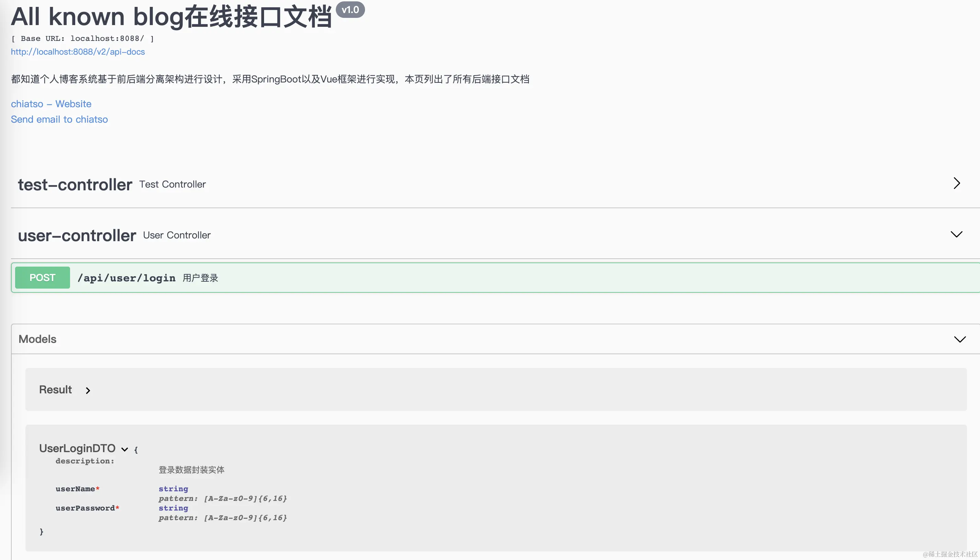
Task: Click the Test Controller description label
Action: coord(173,184)
